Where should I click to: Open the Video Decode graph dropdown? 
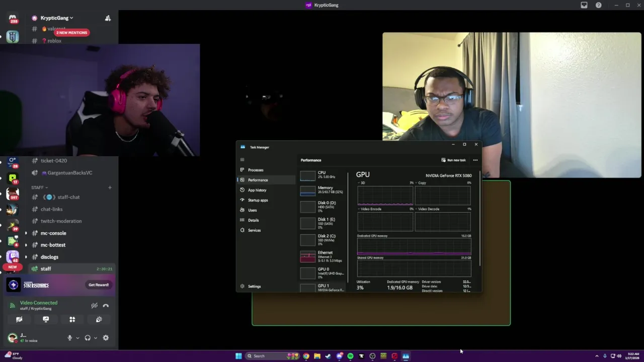coord(427,209)
